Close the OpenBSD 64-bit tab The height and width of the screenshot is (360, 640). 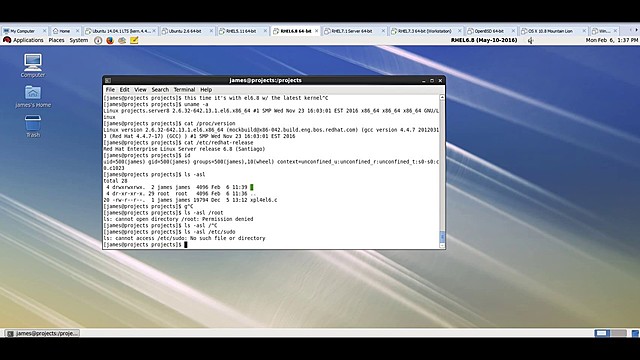point(513,31)
